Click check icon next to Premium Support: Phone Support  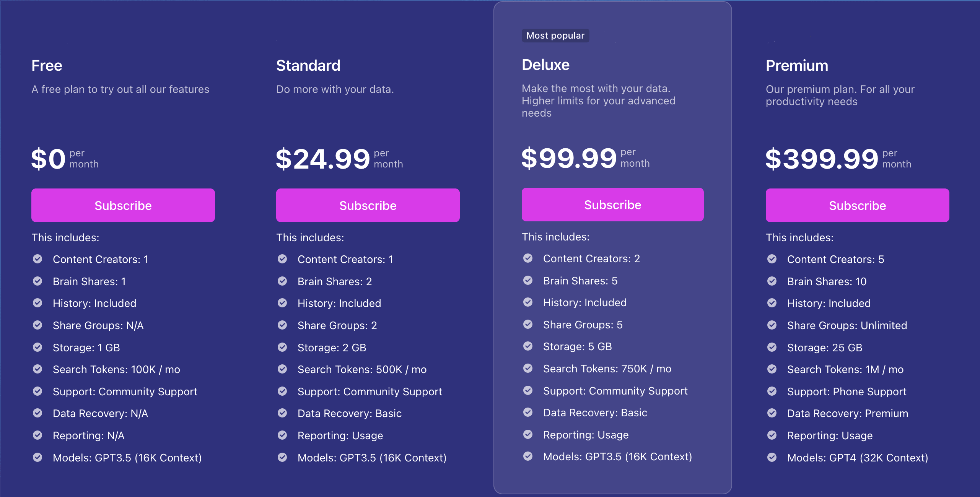point(772,391)
